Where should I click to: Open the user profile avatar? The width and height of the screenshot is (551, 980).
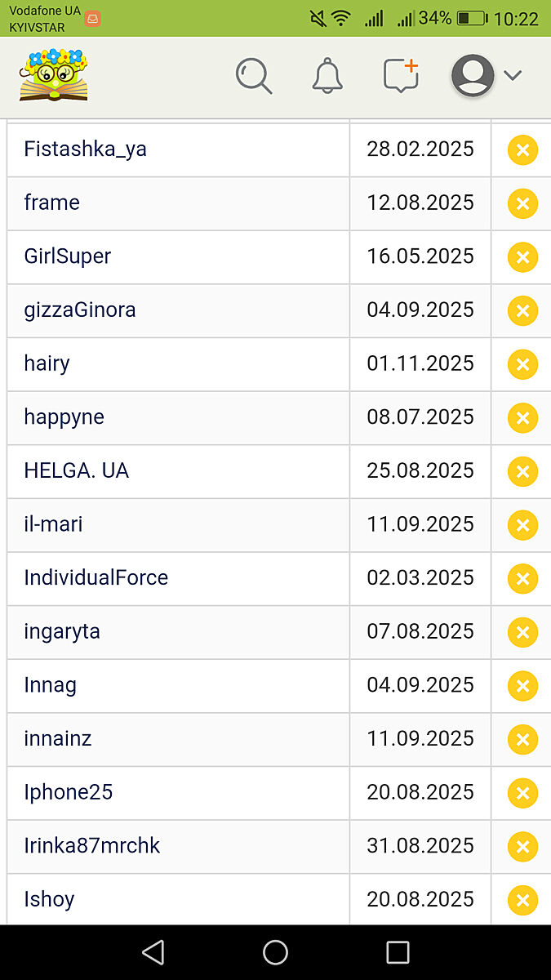click(x=473, y=76)
